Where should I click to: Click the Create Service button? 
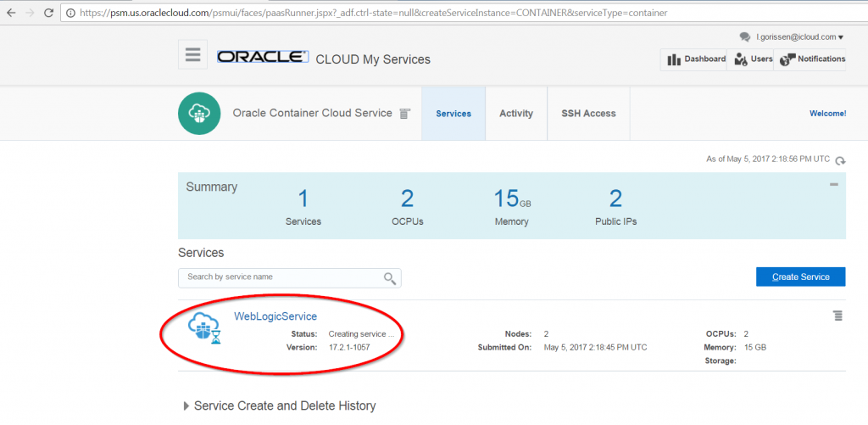800,277
